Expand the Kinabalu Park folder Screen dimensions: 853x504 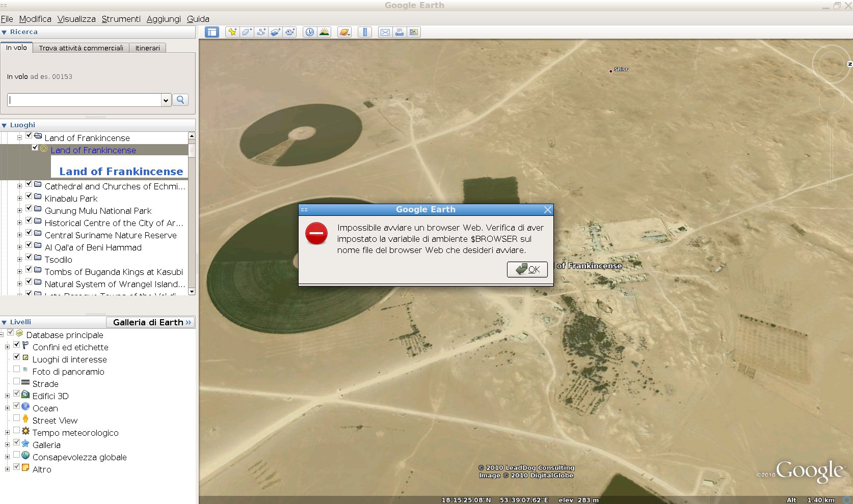pyautogui.click(x=19, y=199)
